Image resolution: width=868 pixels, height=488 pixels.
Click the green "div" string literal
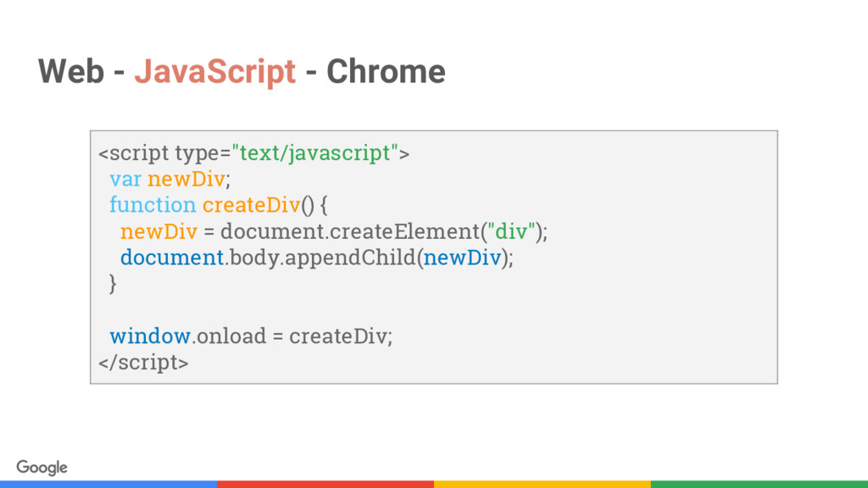click(511, 231)
